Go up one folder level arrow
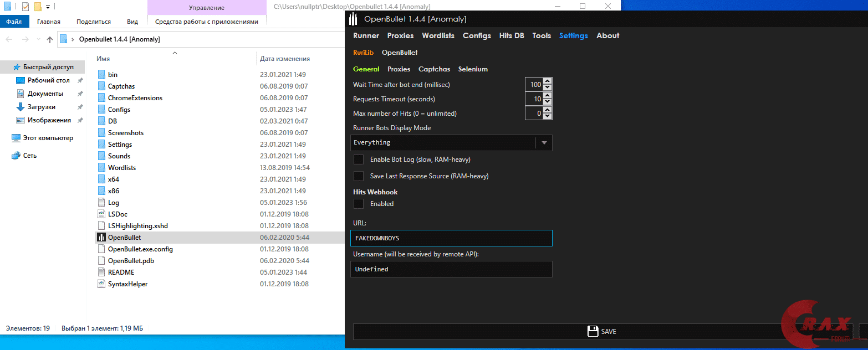Viewport: 868px width, 350px height. (50, 39)
